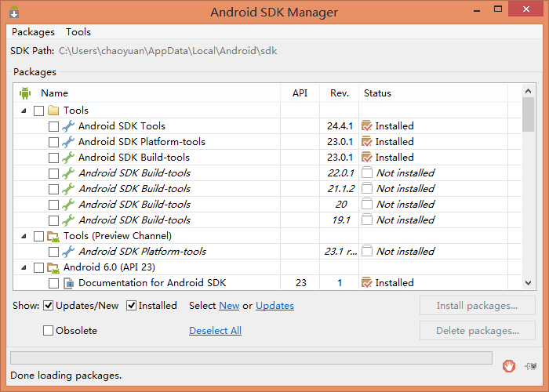Click the package list scroll-up arrow

coord(529,92)
